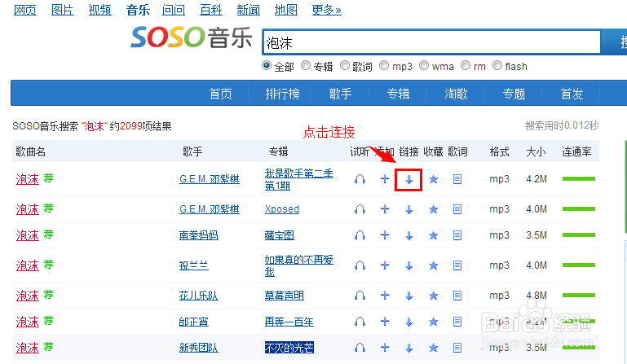Screen dimensions: 627x364
Task: Click the search box containing 泡沫
Action: [x=432, y=42]
